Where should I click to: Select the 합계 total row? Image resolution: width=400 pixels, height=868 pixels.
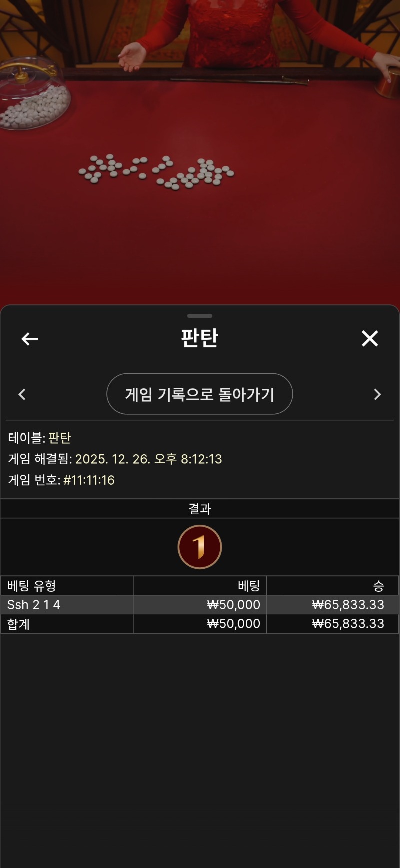click(x=200, y=624)
